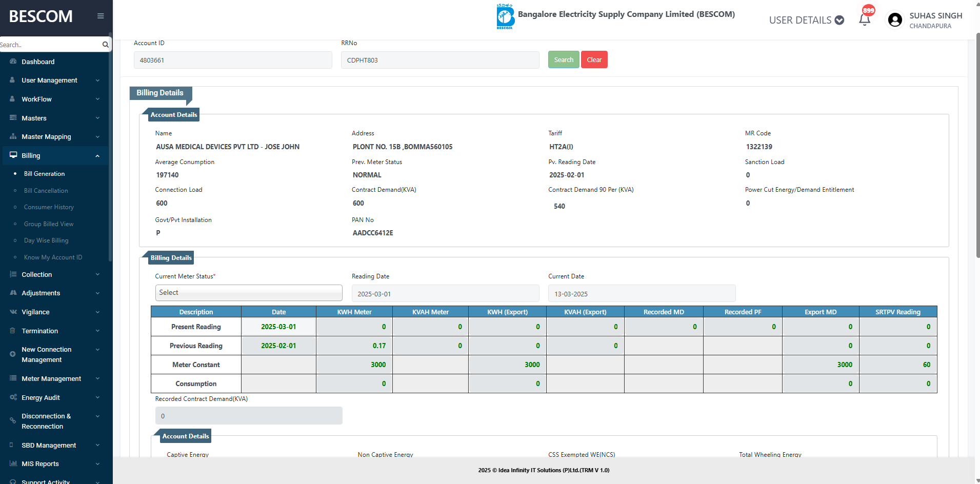Expand Master Mapping chevron
The image size is (980, 484).
(x=97, y=137)
